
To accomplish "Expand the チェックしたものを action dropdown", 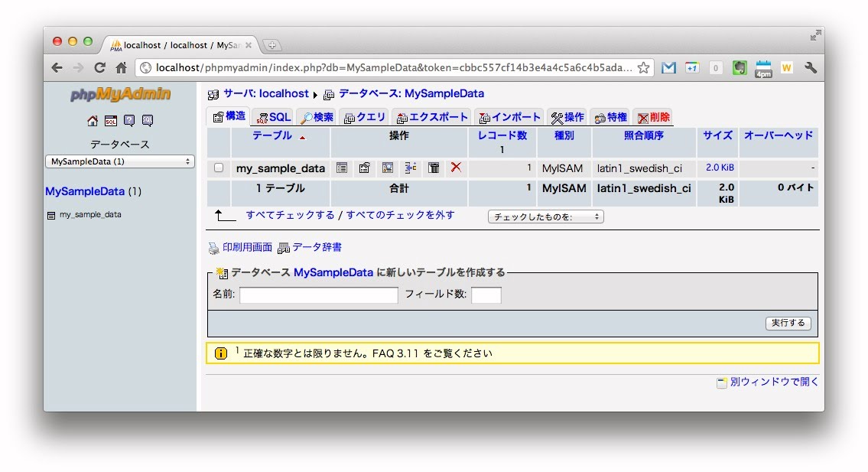I will (x=545, y=217).
